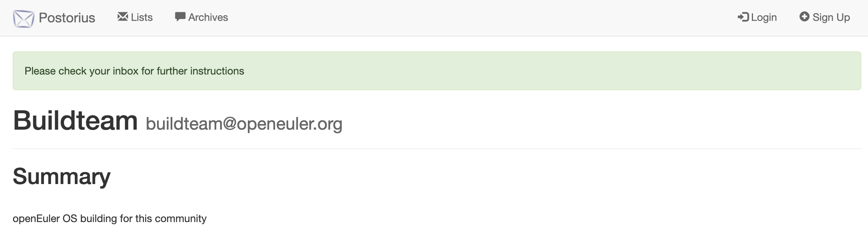Click the 'Please check your inbox' message

134,71
